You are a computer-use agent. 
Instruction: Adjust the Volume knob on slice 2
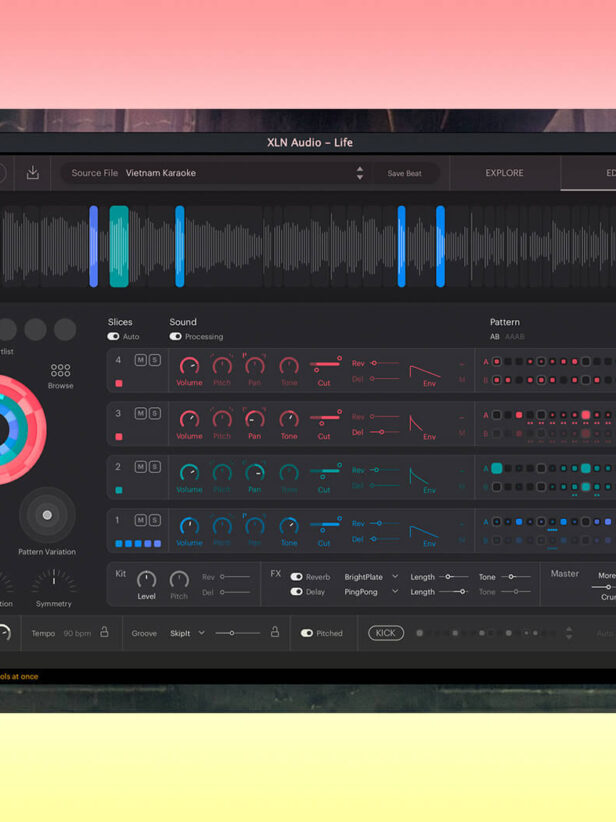(189, 472)
